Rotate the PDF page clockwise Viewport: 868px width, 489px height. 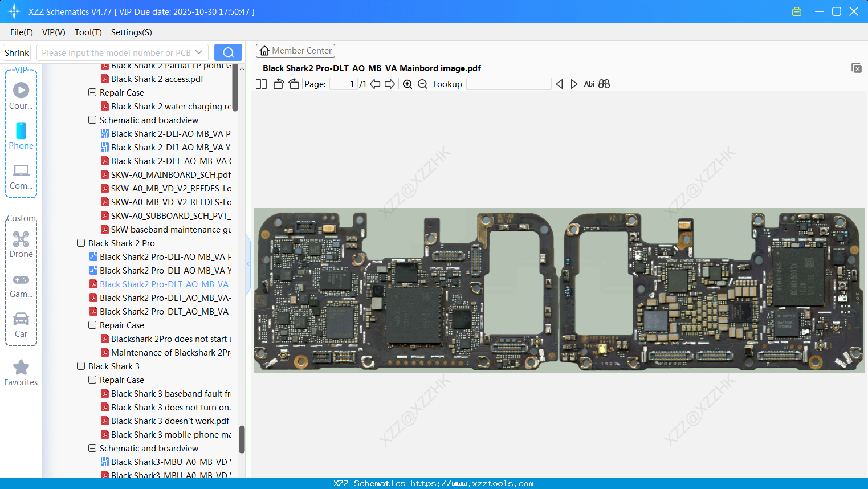[294, 83]
